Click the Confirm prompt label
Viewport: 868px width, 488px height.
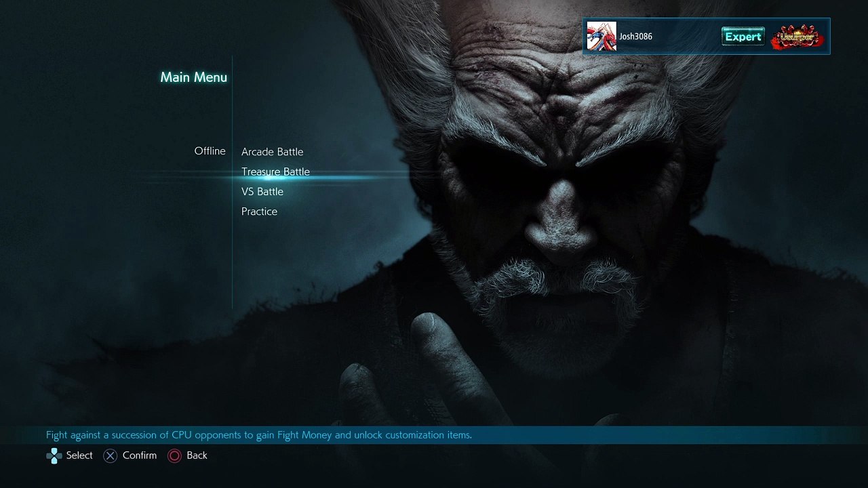coord(140,455)
